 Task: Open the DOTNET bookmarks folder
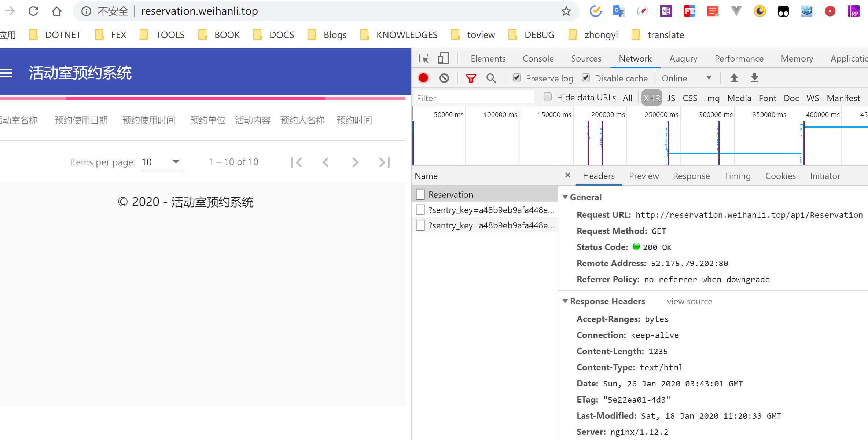pos(55,35)
